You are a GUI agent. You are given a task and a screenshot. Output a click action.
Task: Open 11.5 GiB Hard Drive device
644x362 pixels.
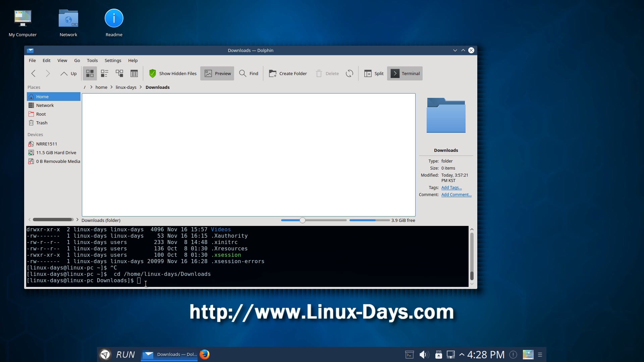[x=54, y=153]
